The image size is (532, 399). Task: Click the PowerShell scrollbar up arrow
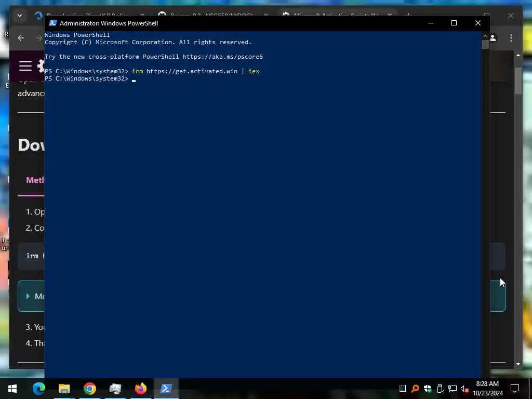pyautogui.click(x=485, y=36)
